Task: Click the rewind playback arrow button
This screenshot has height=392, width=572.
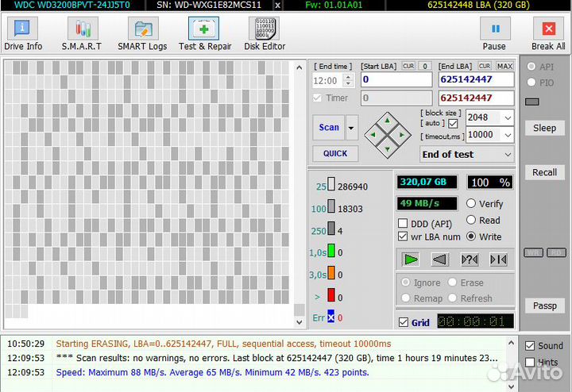Action: pos(439,259)
